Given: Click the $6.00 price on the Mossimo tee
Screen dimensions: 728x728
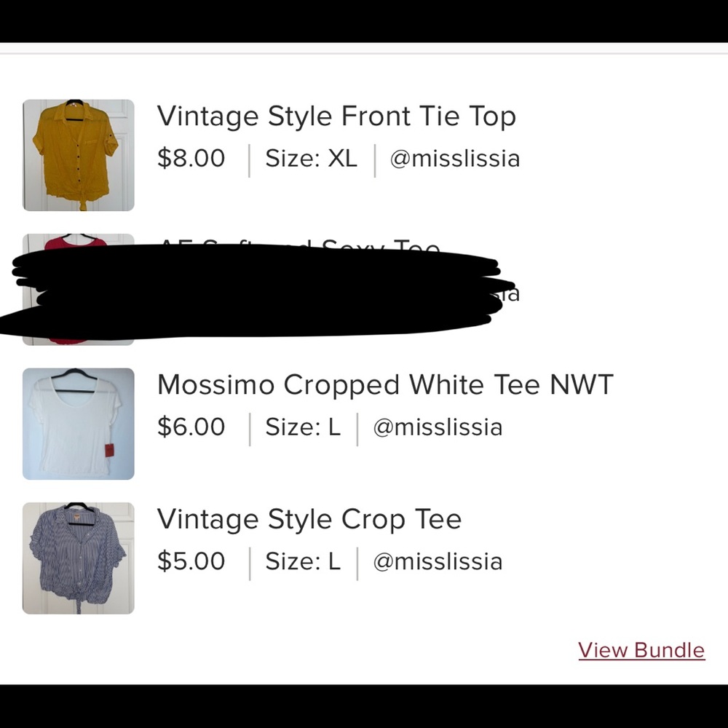Looking at the screenshot, I should tap(191, 427).
